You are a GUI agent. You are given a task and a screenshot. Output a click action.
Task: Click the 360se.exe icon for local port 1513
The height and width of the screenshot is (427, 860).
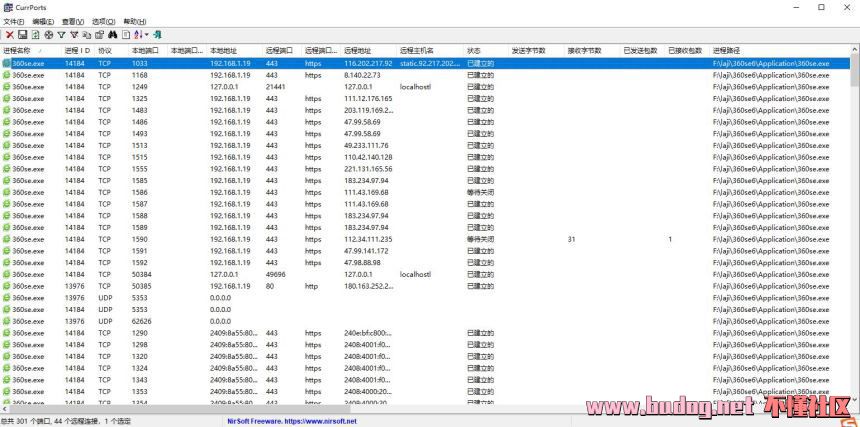[7, 145]
